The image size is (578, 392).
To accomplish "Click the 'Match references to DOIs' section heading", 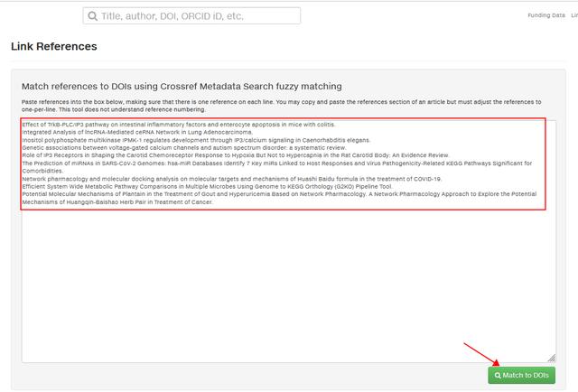I will point(182,87).
